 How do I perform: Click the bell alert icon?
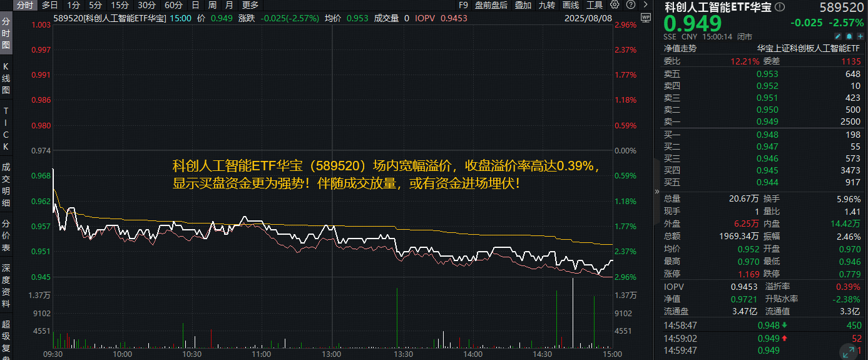(x=849, y=36)
